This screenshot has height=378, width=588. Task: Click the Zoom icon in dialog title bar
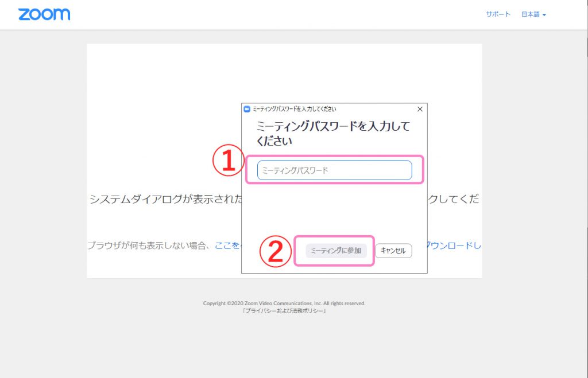(247, 109)
